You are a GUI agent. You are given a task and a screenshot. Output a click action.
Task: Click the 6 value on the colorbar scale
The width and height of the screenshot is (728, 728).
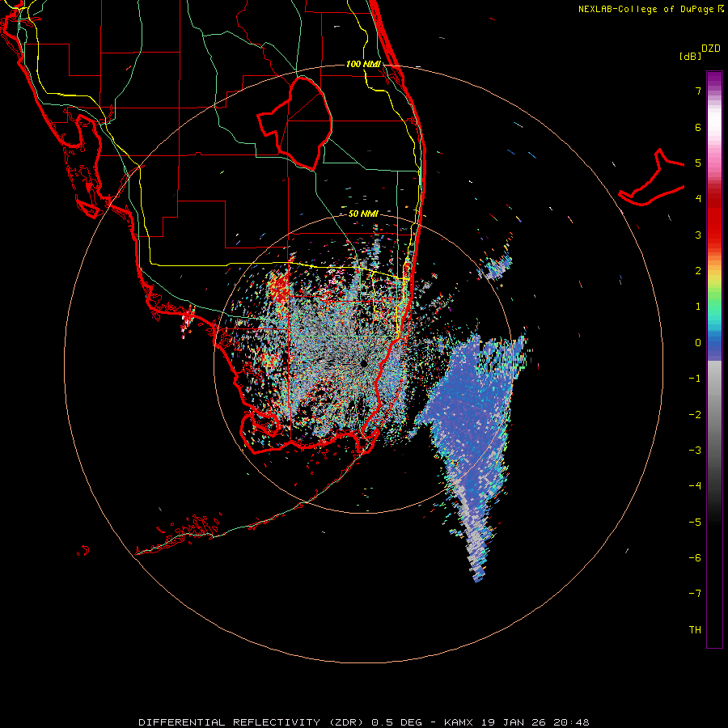pos(698,127)
